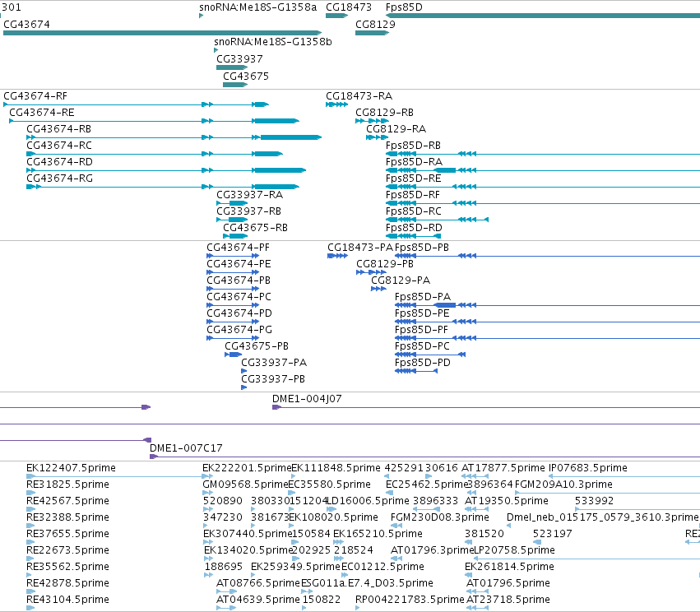Click transcript CG8129-RB
700x612 pixels.
372,121
